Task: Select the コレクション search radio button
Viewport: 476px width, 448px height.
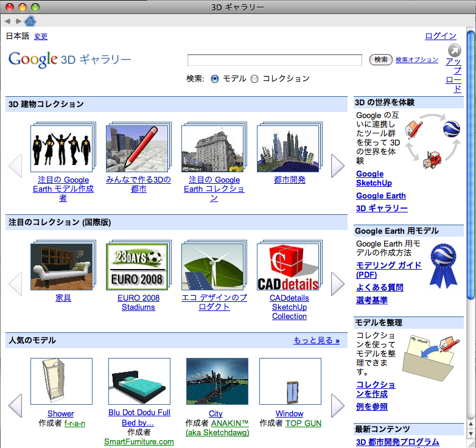Action: (254, 79)
